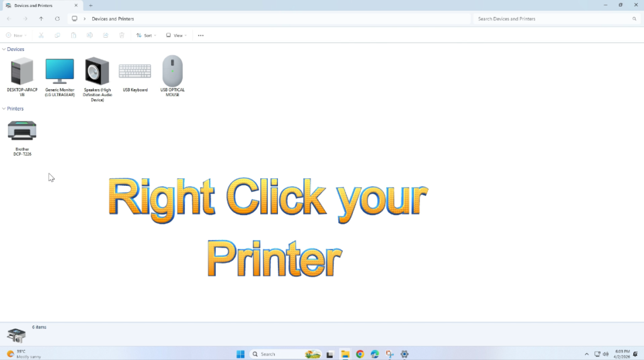Viewport: 644px width, 360px height.
Task: Click the Share toolbar icon
Action: click(x=106, y=35)
